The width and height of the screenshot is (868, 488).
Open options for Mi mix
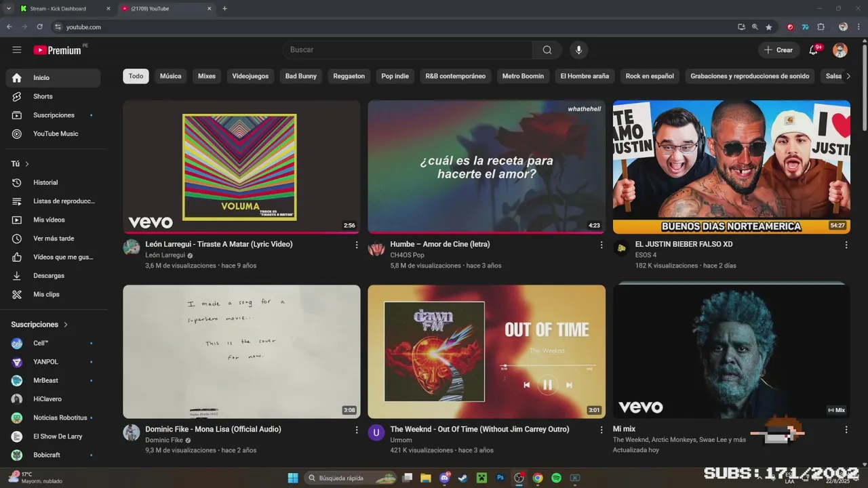tap(846, 430)
